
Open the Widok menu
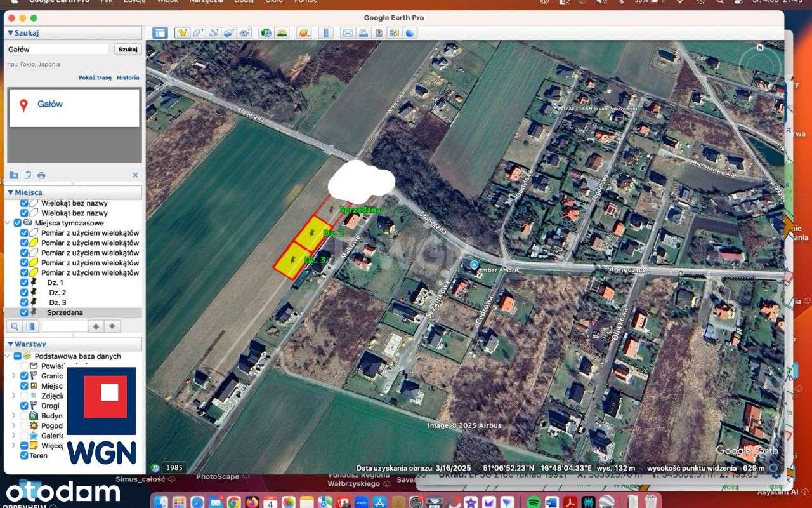click(167, 2)
